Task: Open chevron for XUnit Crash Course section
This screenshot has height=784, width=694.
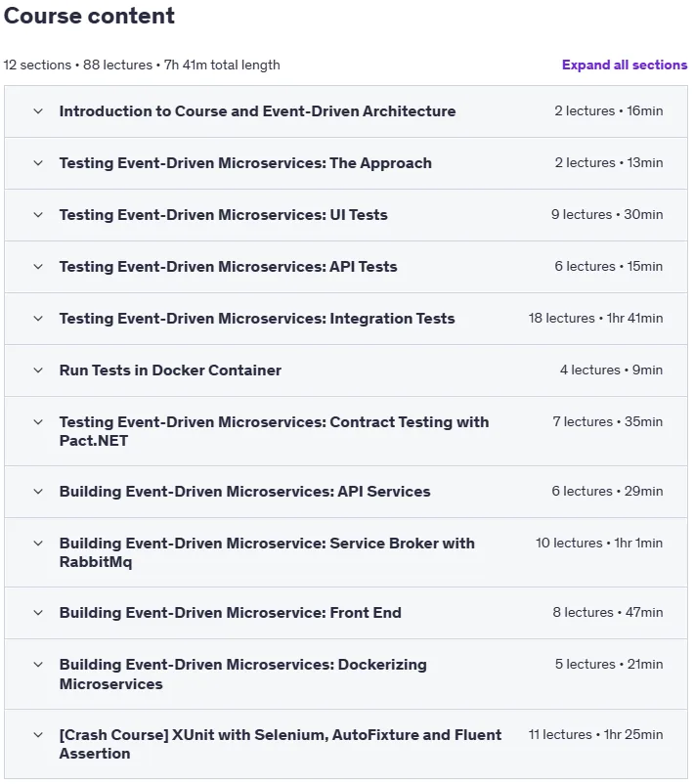Action: [38, 735]
